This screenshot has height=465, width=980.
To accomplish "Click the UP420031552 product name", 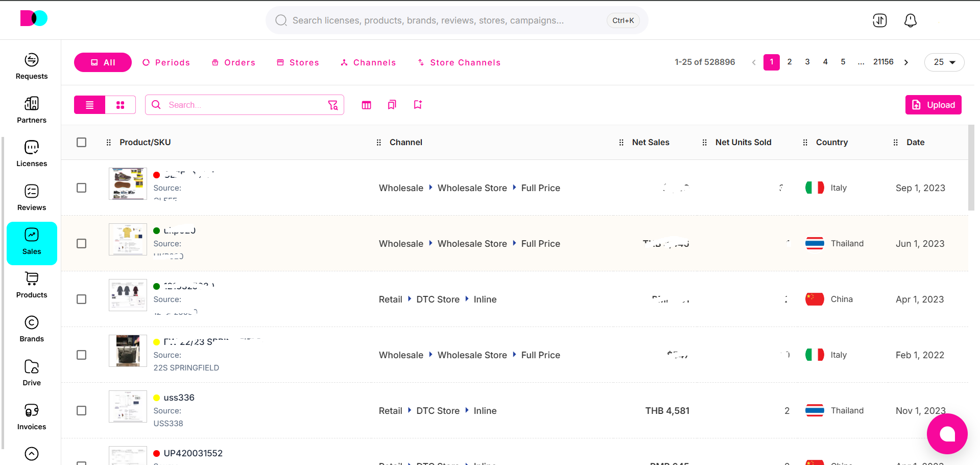I will click(193, 453).
